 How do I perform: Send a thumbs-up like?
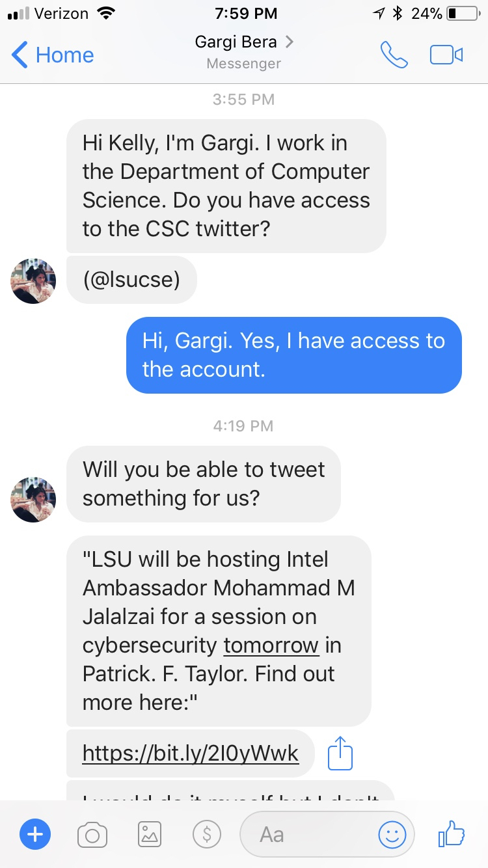tap(452, 834)
